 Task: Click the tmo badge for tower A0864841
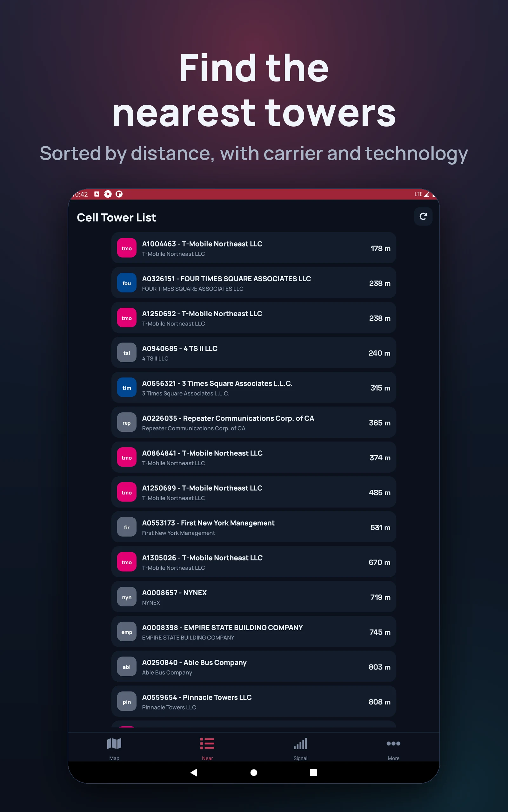pyautogui.click(x=127, y=457)
